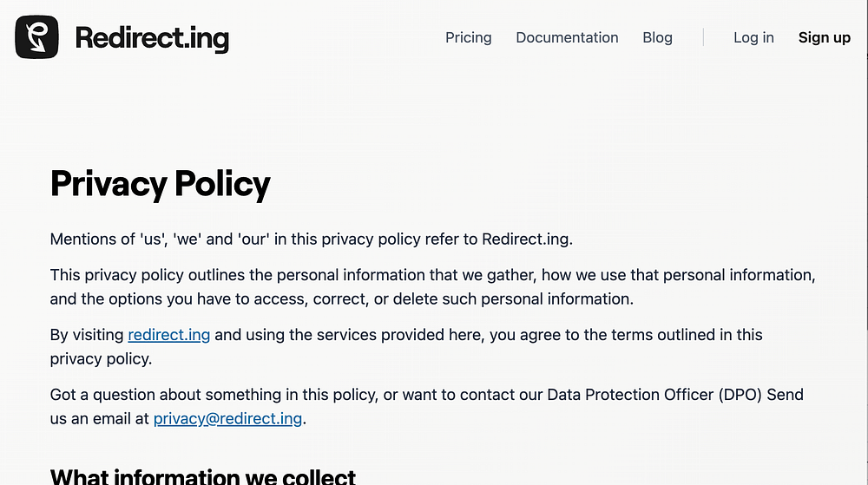This screenshot has width=868, height=485.
Task: Click the Privacy Policy heading
Action: point(161,184)
